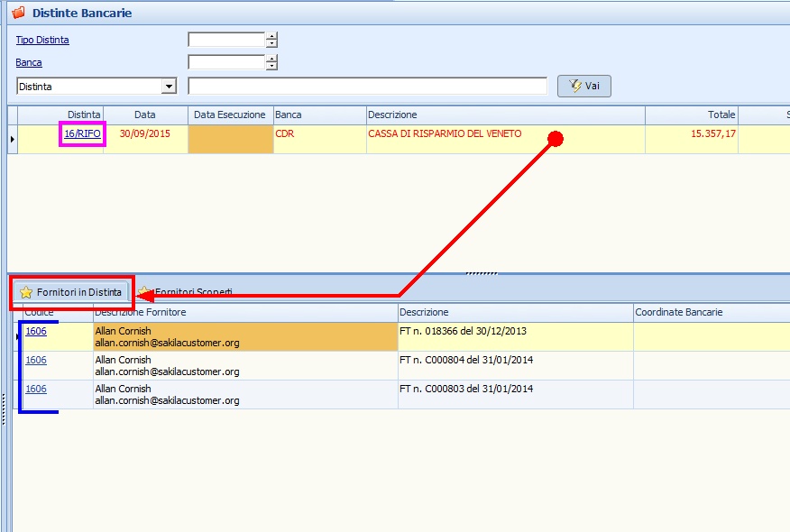Click the Banca spinner down arrow
The image size is (790, 532).
coord(271,66)
